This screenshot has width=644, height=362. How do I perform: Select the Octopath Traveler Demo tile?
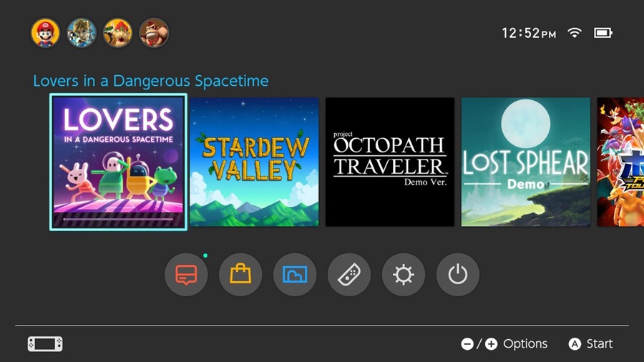pos(390,162)
